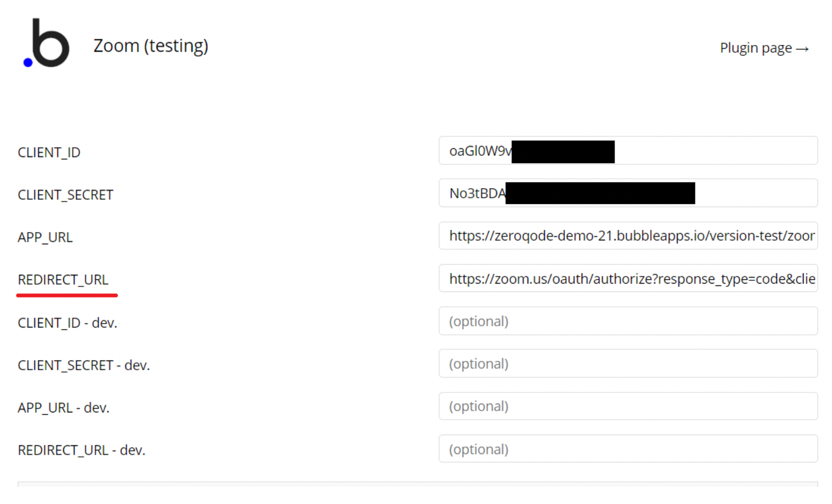This screenshot has width=832, height=504.
Task: Click the APP_URL - dev. label
Action: [63, 408]
